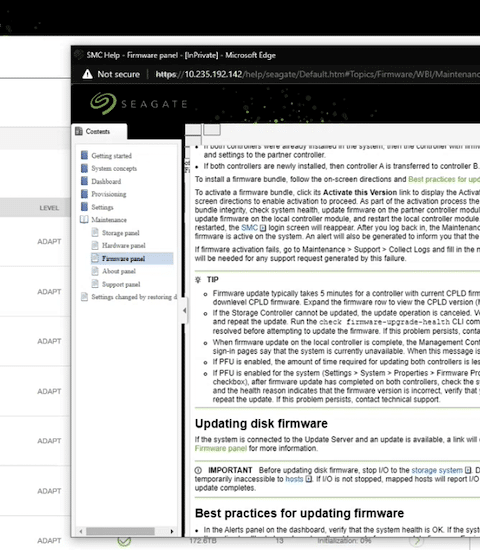Select the Firmware panel topic in Contents

124,259
